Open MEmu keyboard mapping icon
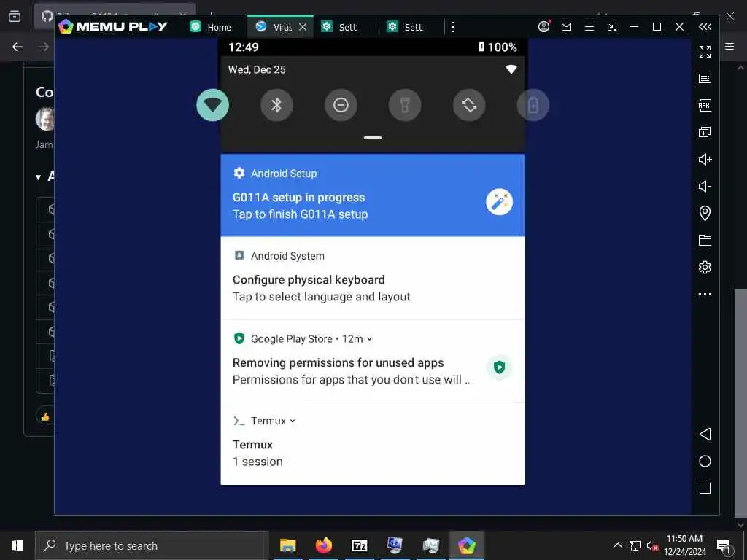This screenshot has width=747, height=560. pyautogui.click(x=705, y=78)
